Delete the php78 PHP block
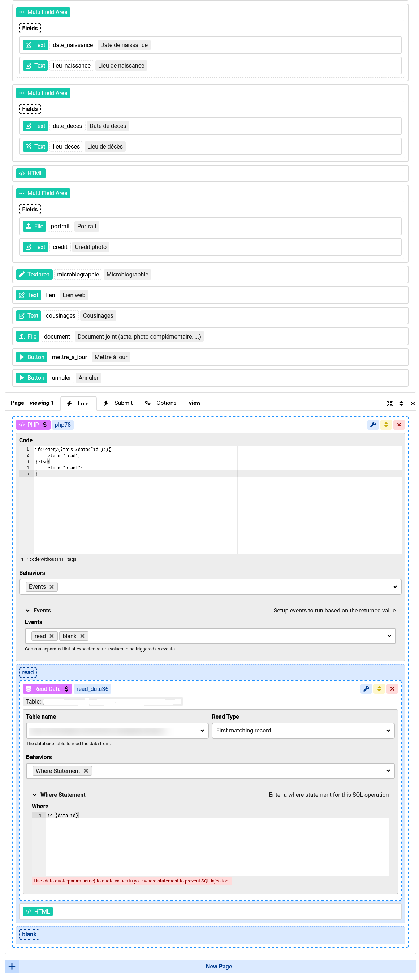This screenshot has height=980, width=419. [399, 425]
